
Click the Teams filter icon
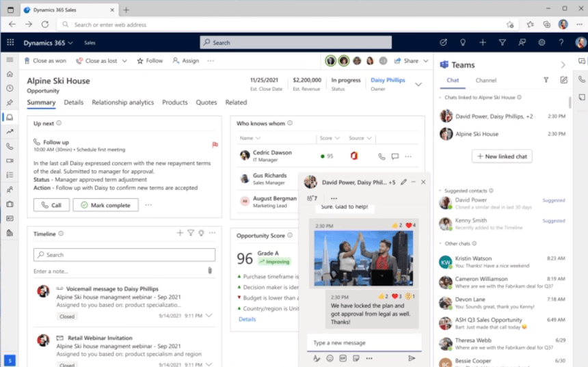pos(546,80)
